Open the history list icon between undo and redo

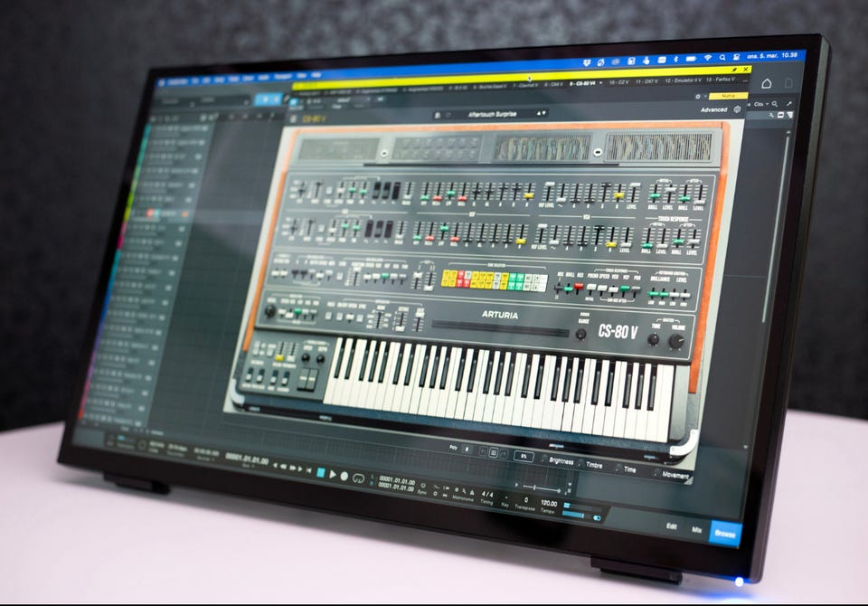494,453
